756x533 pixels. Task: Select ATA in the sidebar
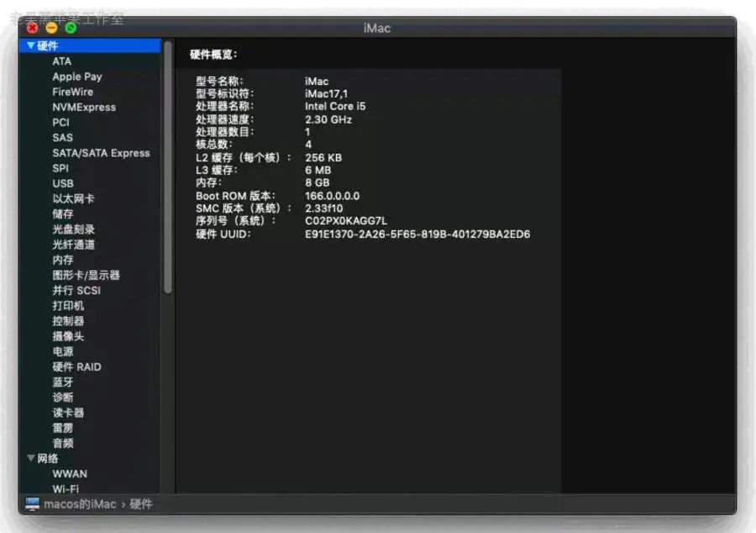pyautogui.click(x=61, y=61)
